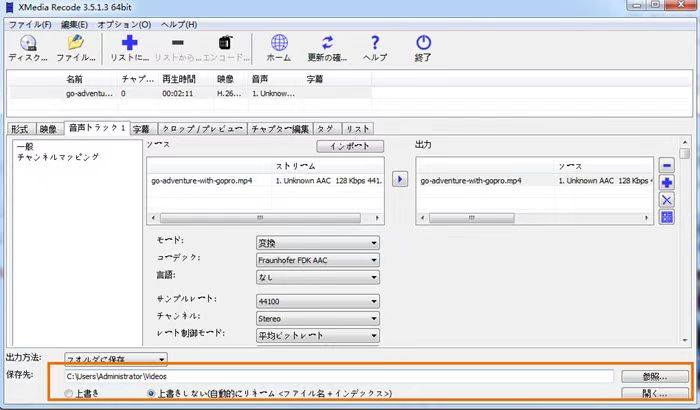
Task: Select 一般 in the left panel
Action: tap(25, 146)
